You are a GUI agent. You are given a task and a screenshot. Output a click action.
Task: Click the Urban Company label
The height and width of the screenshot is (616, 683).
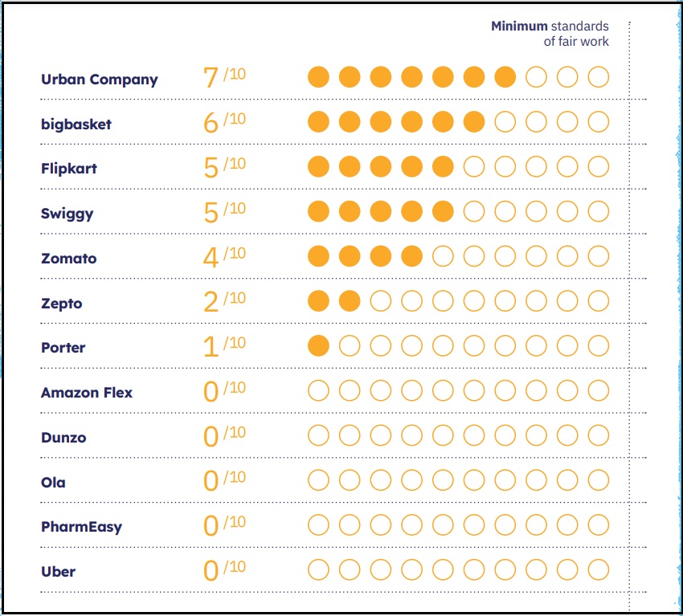point(100,80)
